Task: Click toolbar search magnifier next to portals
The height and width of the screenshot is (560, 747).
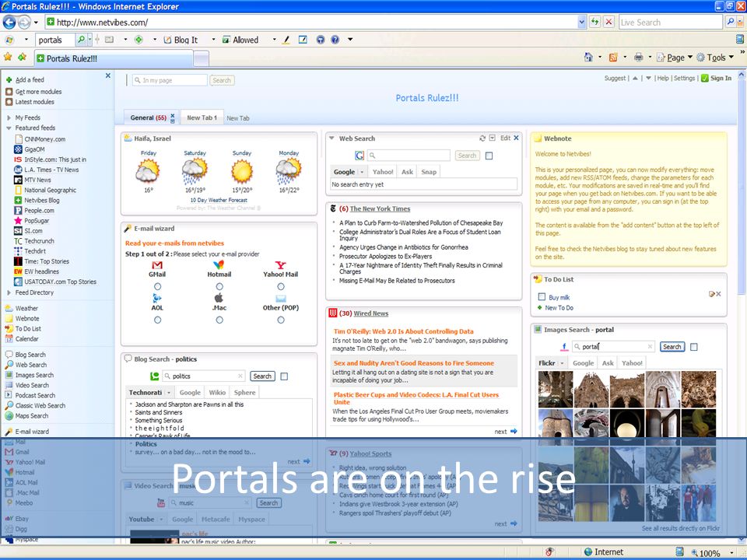Action: (x=82, y=40)
